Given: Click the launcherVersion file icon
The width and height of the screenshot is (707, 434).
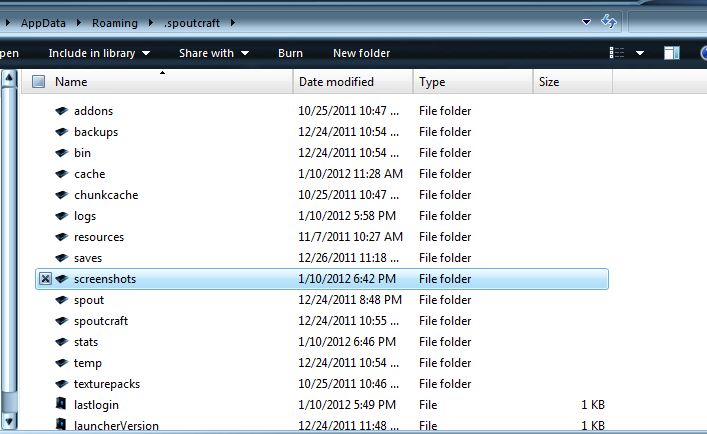Looking at the screenshot, I should tap(61, 424).
